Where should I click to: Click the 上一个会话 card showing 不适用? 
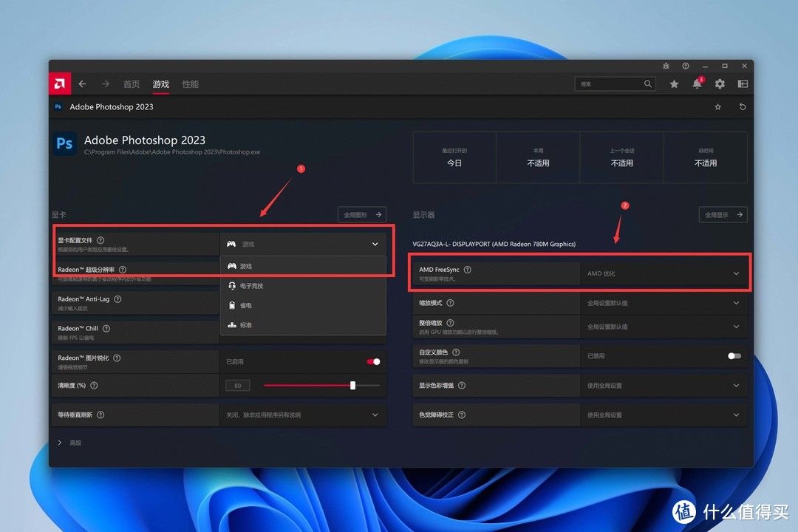(622, 157)
